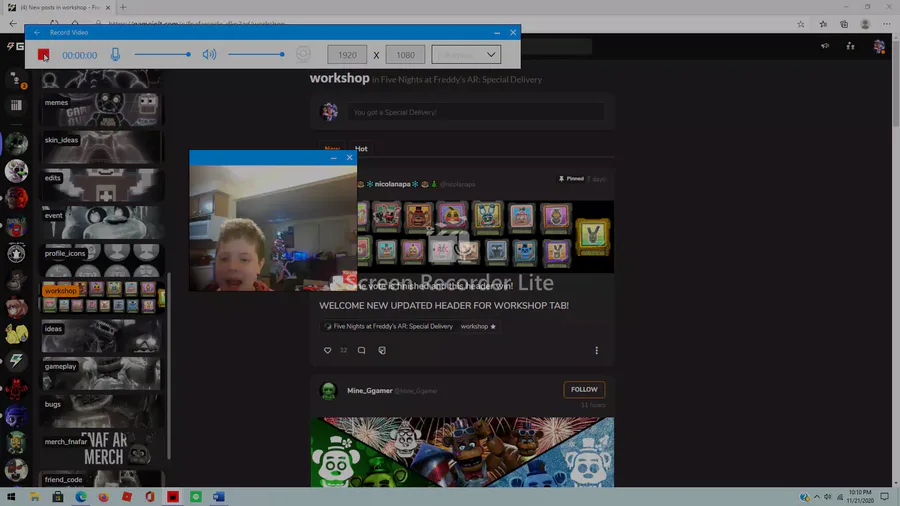This screenshot has height=506, width=900.
Task: Open the user avatar menu in top bar
Action: click(878, 46)
